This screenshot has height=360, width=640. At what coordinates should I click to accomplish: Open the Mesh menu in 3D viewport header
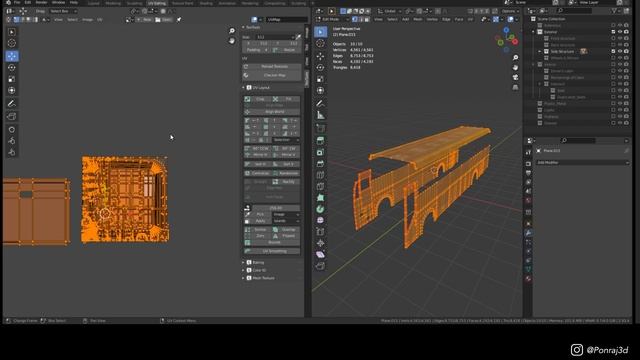(418, 20)
